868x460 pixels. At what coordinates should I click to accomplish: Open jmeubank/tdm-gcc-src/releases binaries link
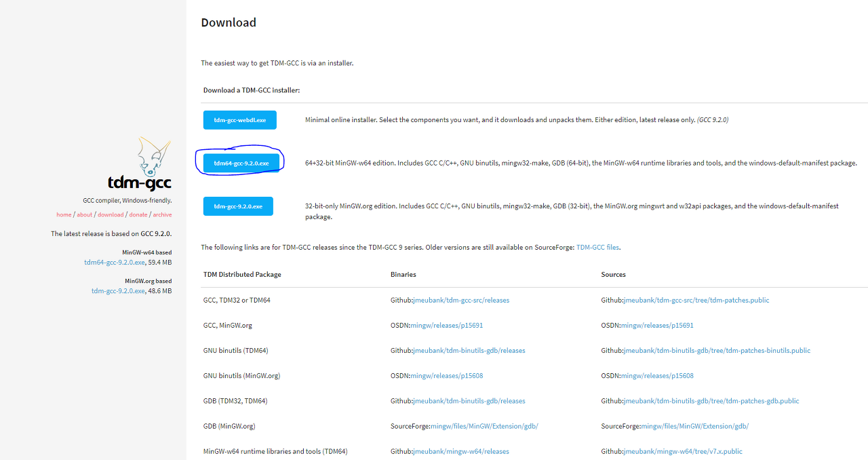pos(460,300)
